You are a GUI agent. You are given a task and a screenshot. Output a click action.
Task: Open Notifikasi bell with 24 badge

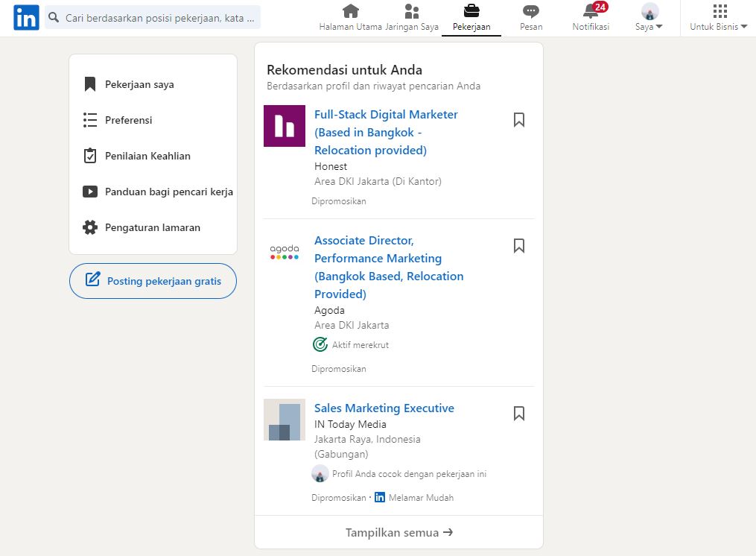(x=594, y=10)
